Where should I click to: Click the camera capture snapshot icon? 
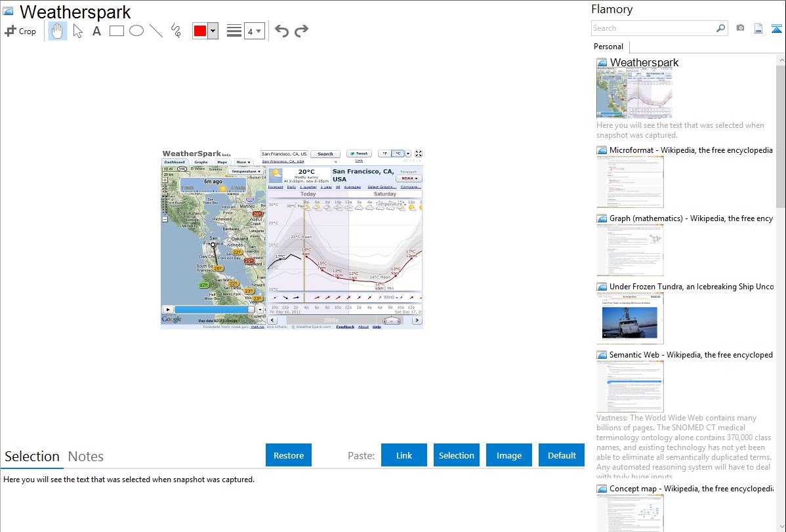pos(740,28)
